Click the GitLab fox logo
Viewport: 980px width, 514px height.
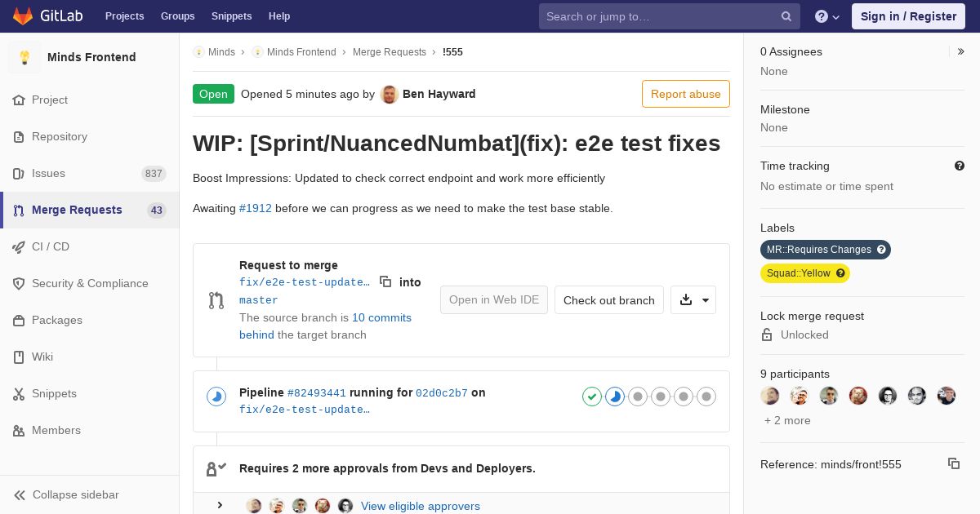coord(24,16)
